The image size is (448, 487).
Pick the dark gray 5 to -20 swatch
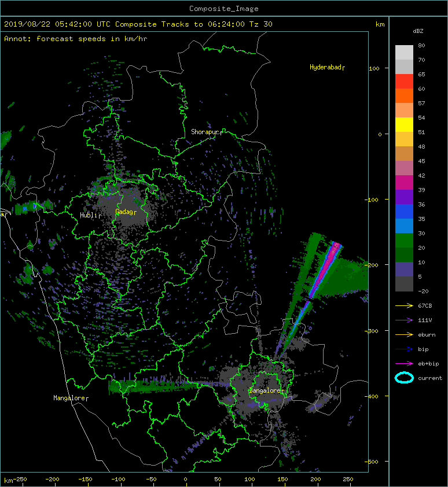(404, 283)
